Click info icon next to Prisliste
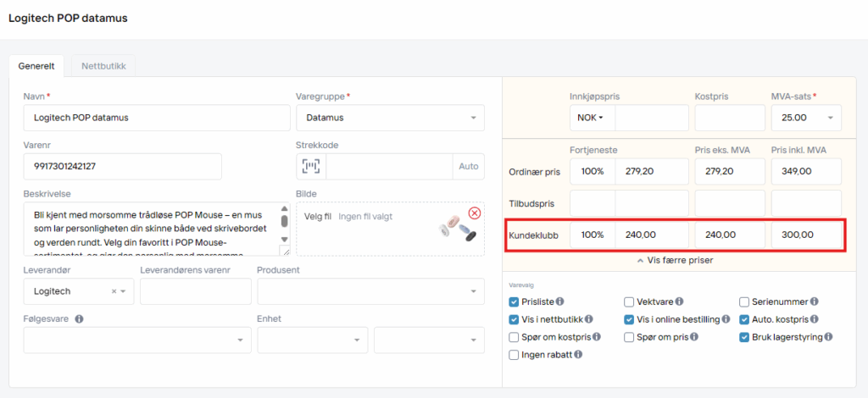This screenshot has height=398, width=868. click(x=559, y=301)
